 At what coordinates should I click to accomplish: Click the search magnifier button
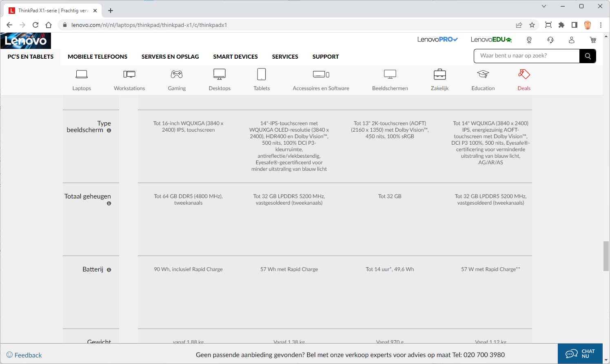point(588,56)
